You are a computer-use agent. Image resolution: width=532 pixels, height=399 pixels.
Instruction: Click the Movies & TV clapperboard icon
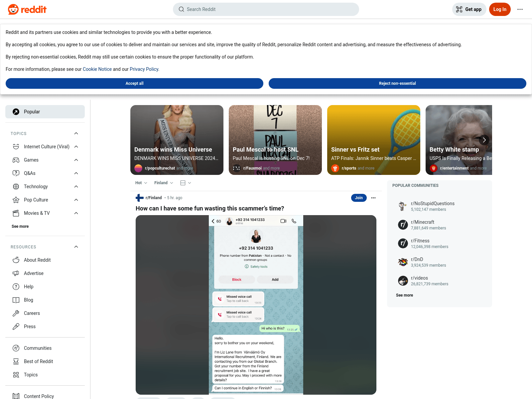coord(16,213)
